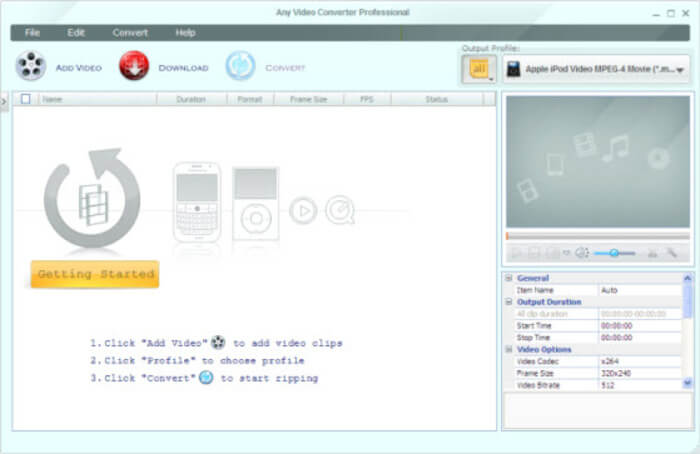Open the Help menu

(185, 32)
